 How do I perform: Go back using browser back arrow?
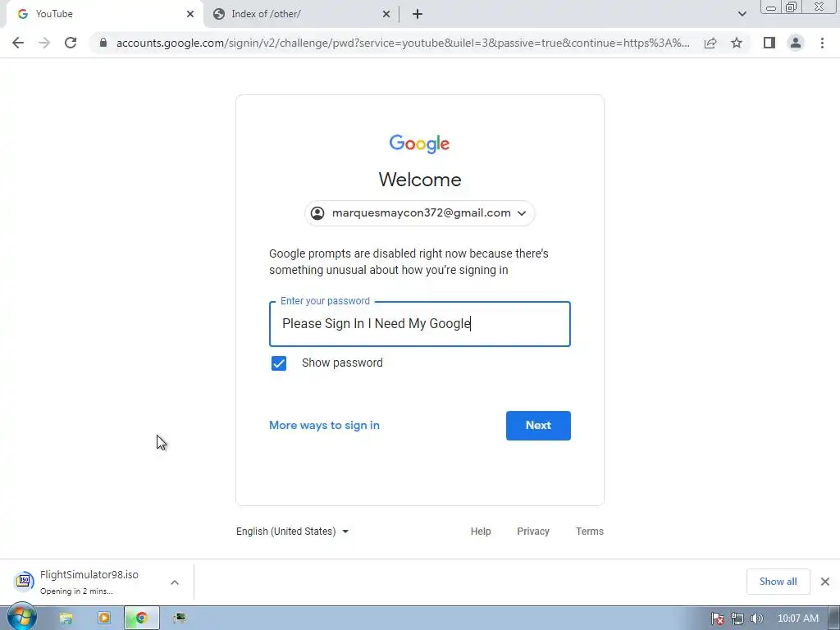pyautogui.click(x=18, y=43)
